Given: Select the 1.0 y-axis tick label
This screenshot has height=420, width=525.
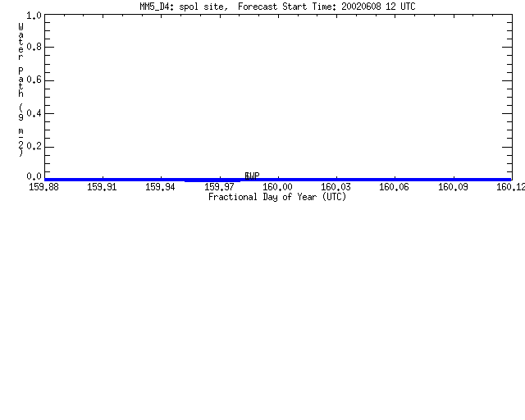Looking at the screenshot, I should point(34,16).
